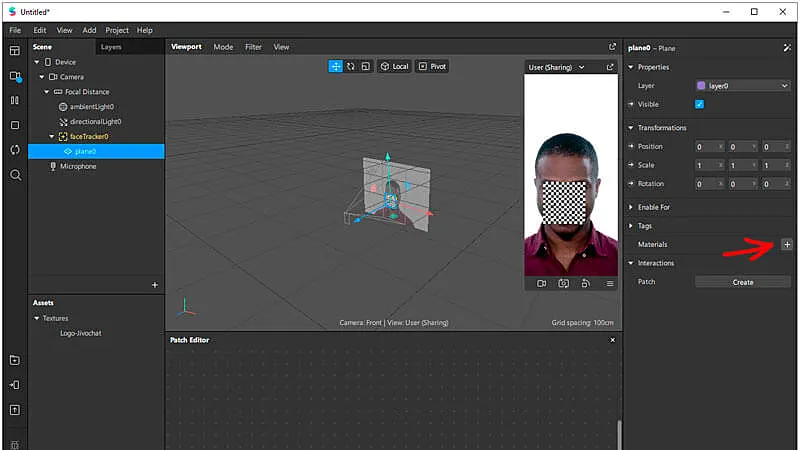Click the video camera icon under preview

click(541, 283)
